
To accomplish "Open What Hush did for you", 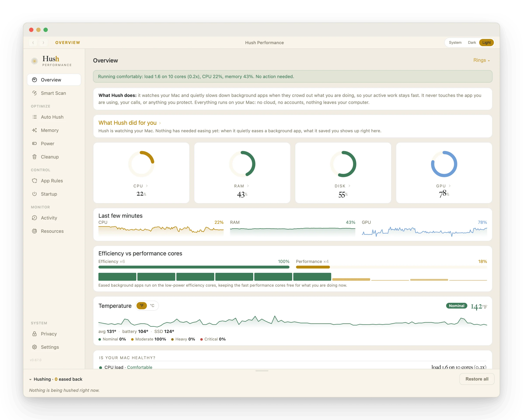I will tap(129, 123).
